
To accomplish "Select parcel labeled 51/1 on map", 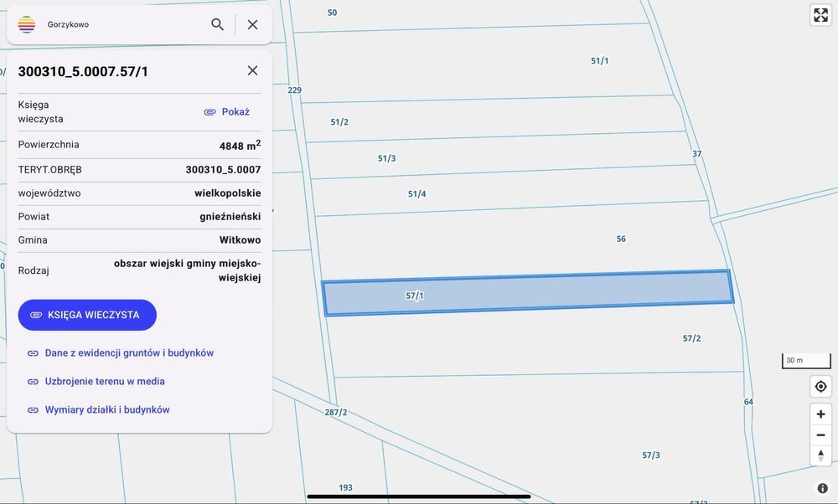I will [x=600, y=61].
